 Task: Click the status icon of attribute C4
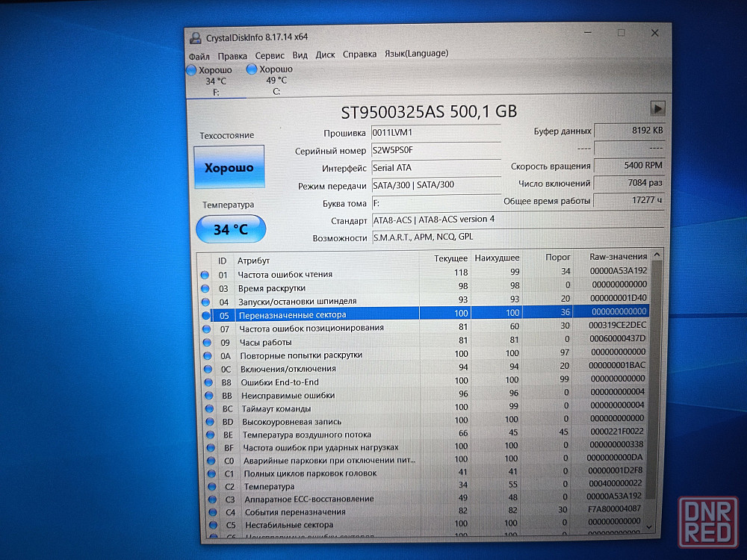coord(214,512)
